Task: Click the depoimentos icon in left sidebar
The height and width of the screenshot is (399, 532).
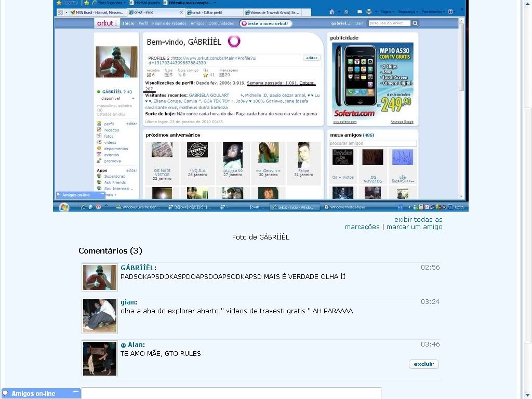Action: coord(99,148)
